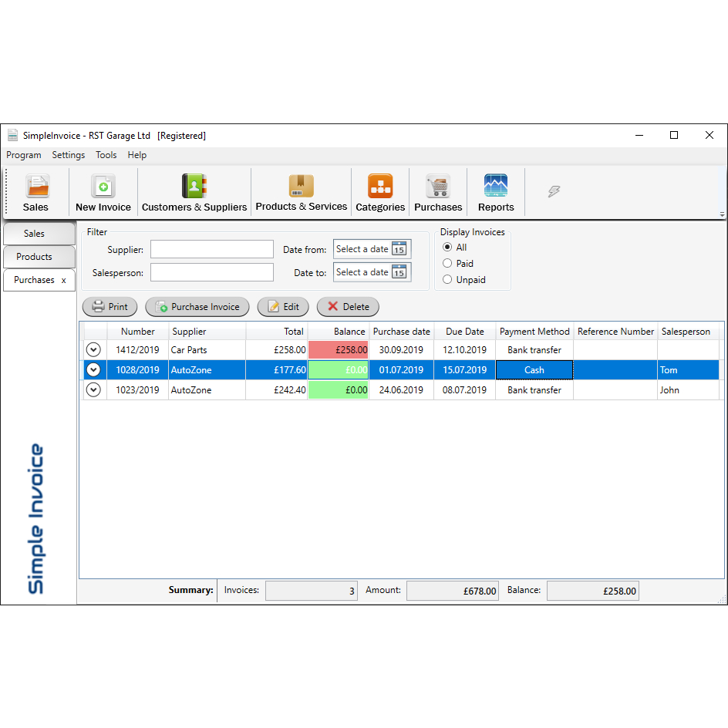Select the Unpaid invoices radio option
The width and height of the screenshot is (728, 728).
[447, 280]
